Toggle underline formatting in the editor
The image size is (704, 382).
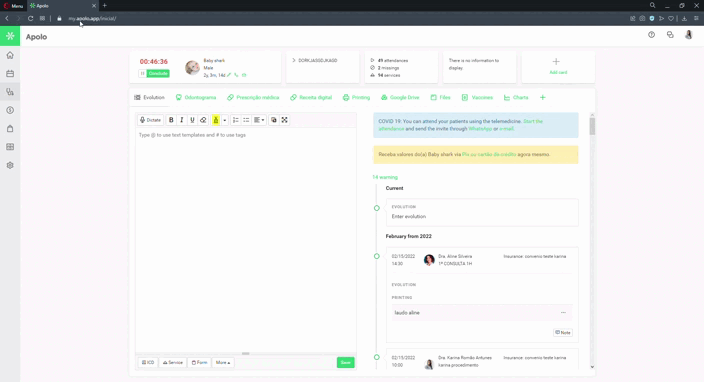coord(192,120)
